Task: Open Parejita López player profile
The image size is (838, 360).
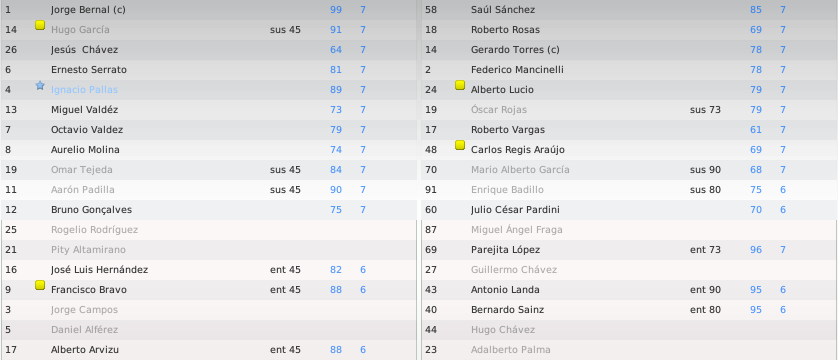Action: click(x=505, y=249)
